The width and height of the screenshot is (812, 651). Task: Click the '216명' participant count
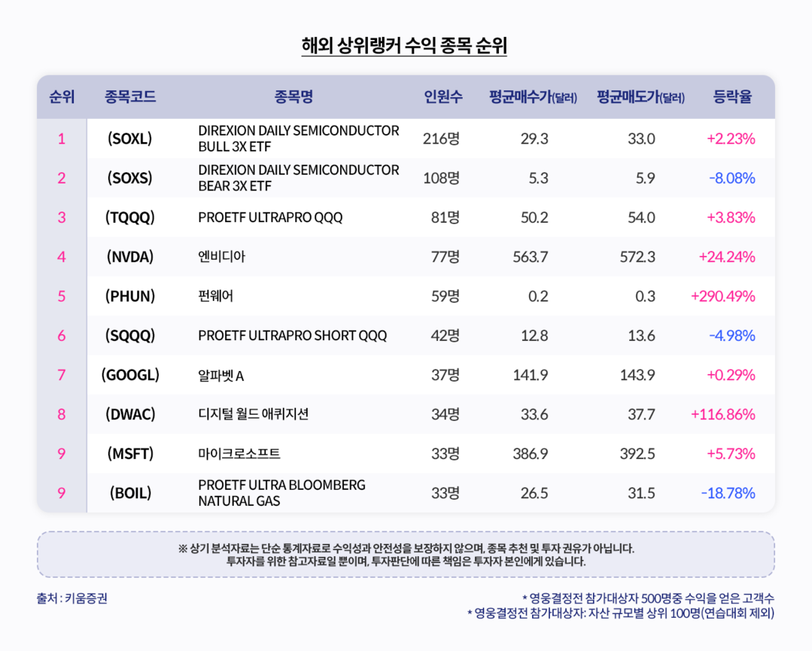pos(441,138)
